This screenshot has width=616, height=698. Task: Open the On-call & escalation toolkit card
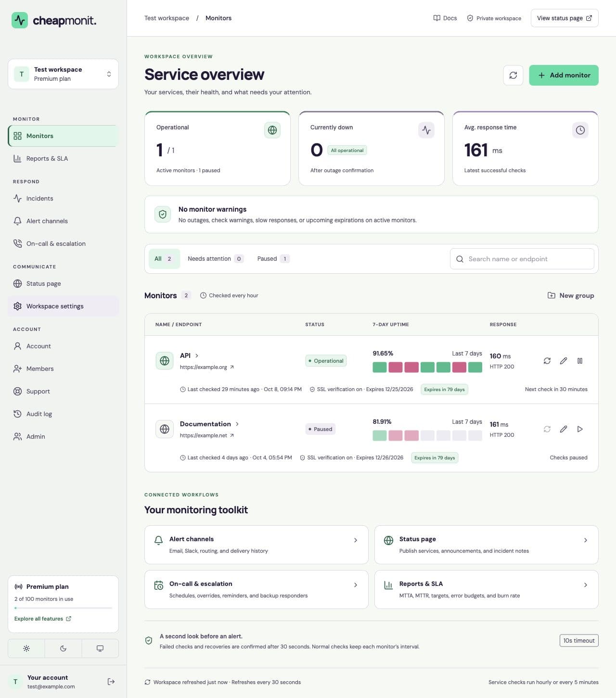pos(257,589)
